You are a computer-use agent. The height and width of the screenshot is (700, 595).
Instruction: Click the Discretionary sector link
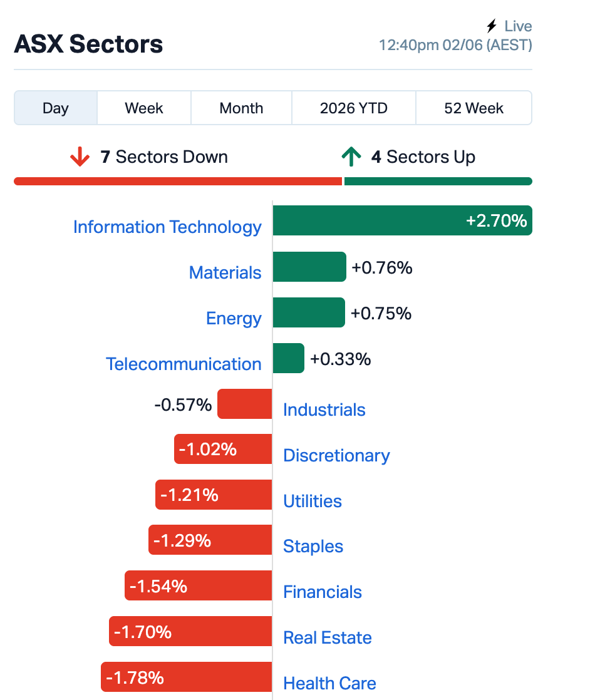(336, 455)
